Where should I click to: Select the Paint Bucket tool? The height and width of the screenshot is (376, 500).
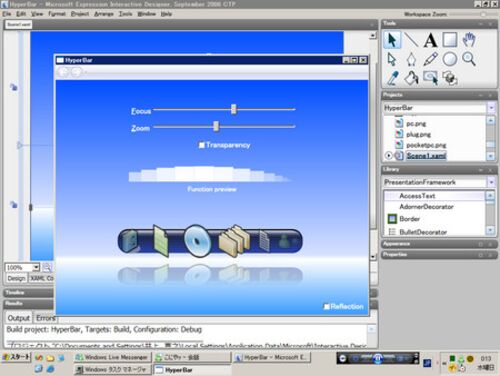click(x=411, y=78)
